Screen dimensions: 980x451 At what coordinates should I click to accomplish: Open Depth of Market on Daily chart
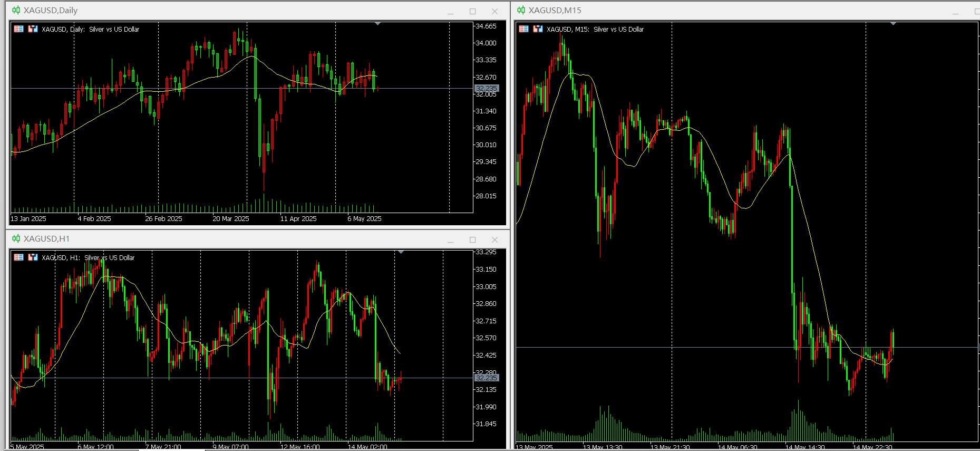point(33,29)
